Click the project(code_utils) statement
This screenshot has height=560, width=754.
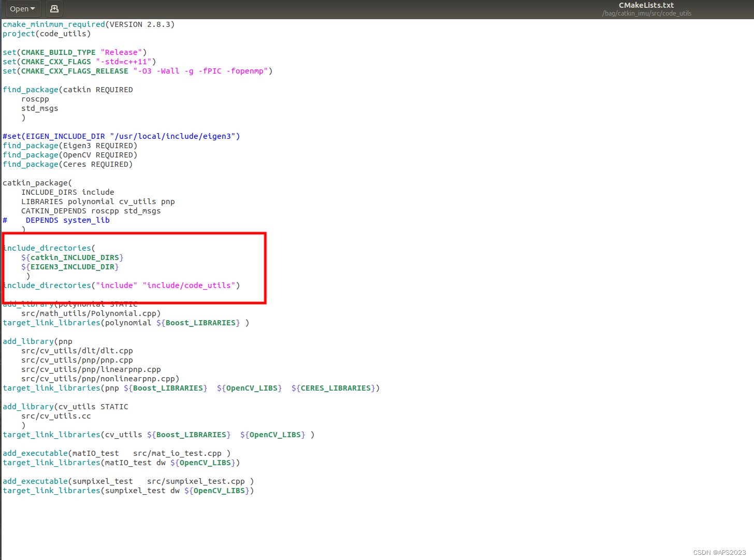pos(47,34)
